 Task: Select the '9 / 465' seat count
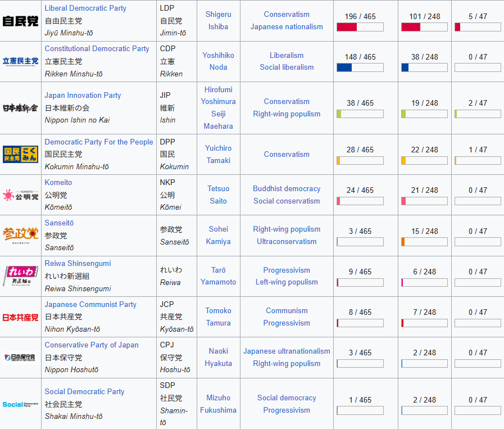pyautogui.click(x=360, y=272)
